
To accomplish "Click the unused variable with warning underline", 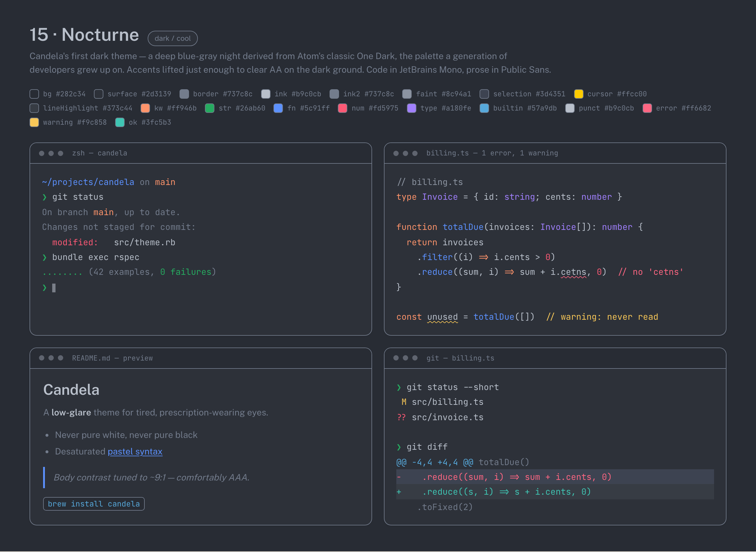I will coord(442,317).
